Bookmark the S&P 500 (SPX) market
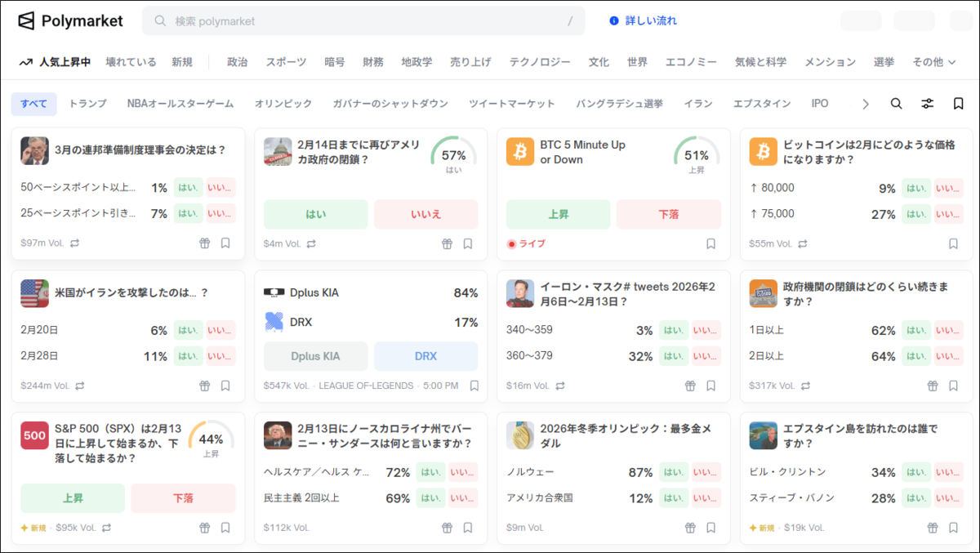980x553 pixels. coord(225,528)
